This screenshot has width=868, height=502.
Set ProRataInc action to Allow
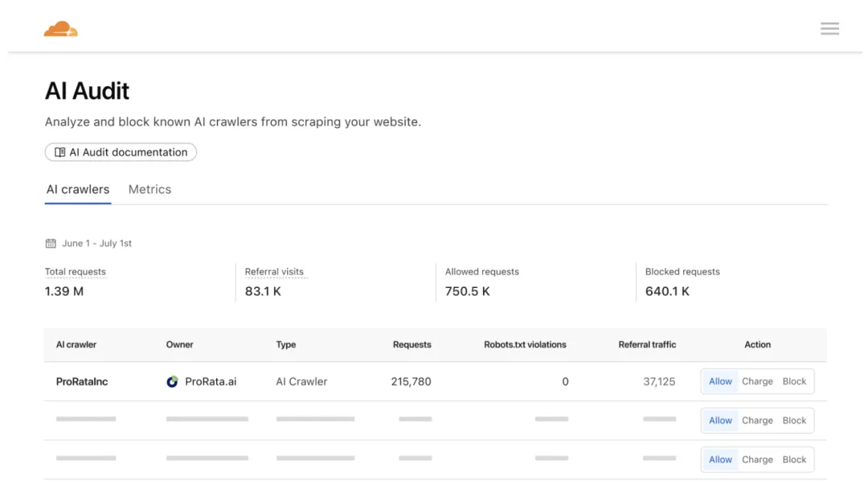pyautogui.click(x=720, y=381)
